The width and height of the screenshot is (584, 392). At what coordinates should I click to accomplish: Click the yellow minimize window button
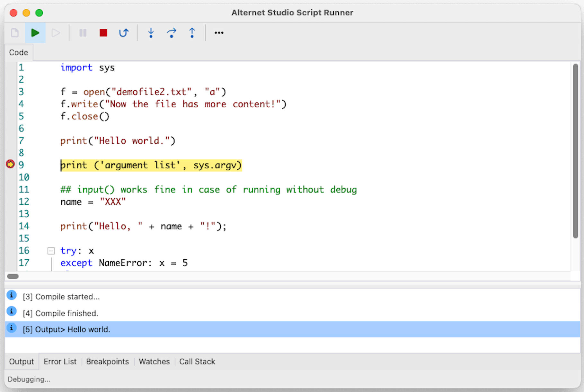tap(26, 13)
